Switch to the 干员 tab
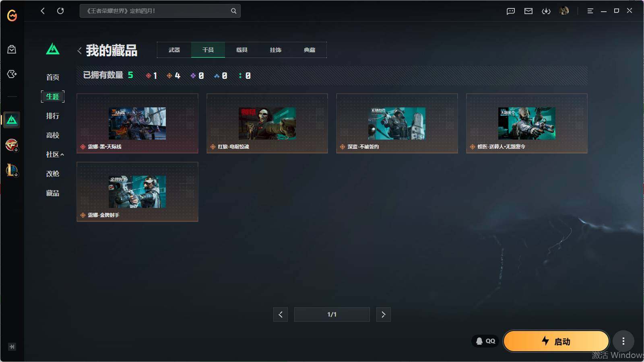Screen dimensions: 644x362 (x=208, y=50)
